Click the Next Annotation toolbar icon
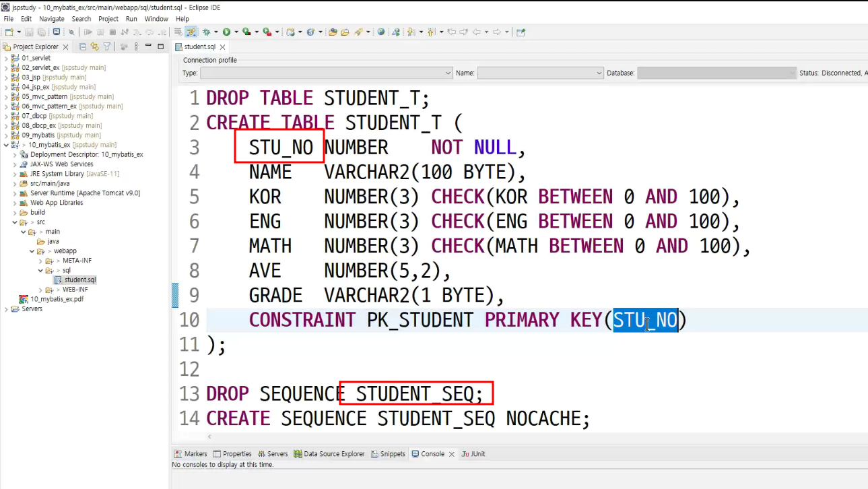 coord(411,32)
